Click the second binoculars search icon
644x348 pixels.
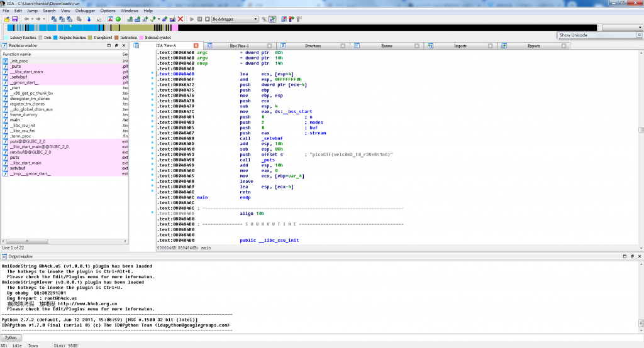pyautogui.click(x=62, y=19)
